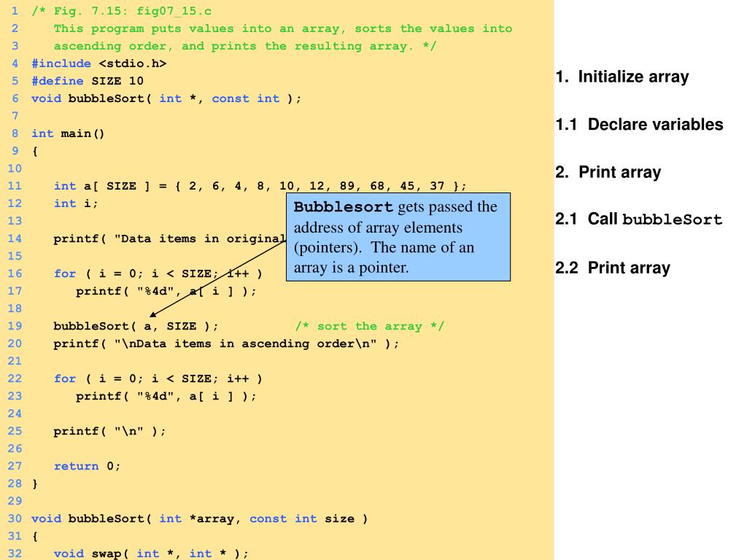Click the '2. Print array' heading
Screen dimensions: 747x560
(x=608, y=172)
